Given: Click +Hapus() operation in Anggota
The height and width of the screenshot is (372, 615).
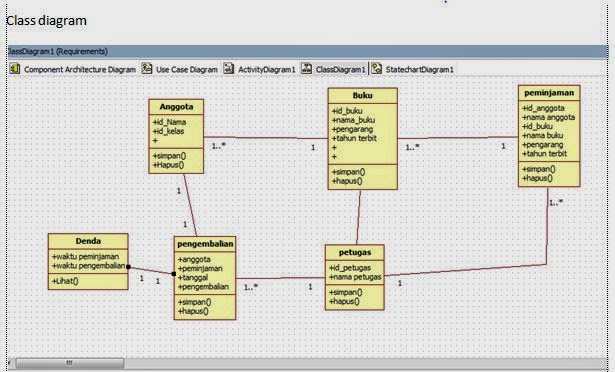Looking at the screenshot, I should pos(168,165).
